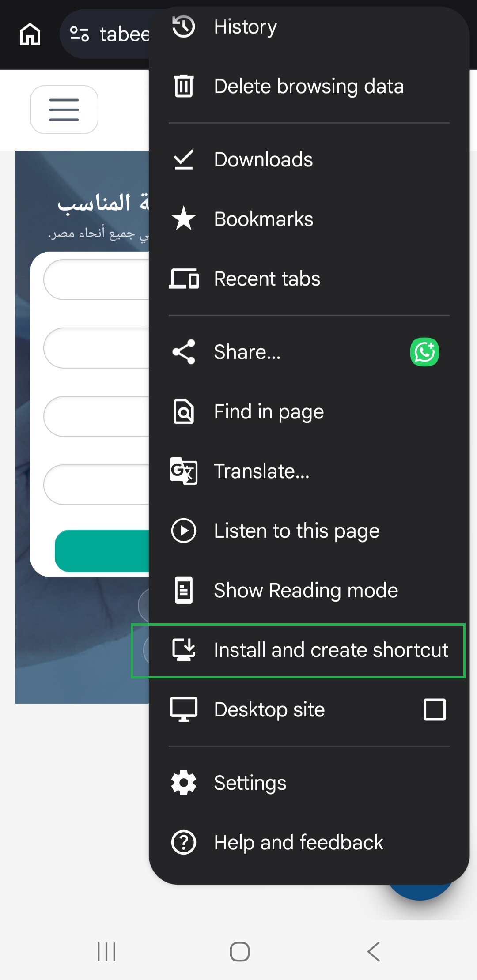Start Listen to this page

(x=309, y=531)
